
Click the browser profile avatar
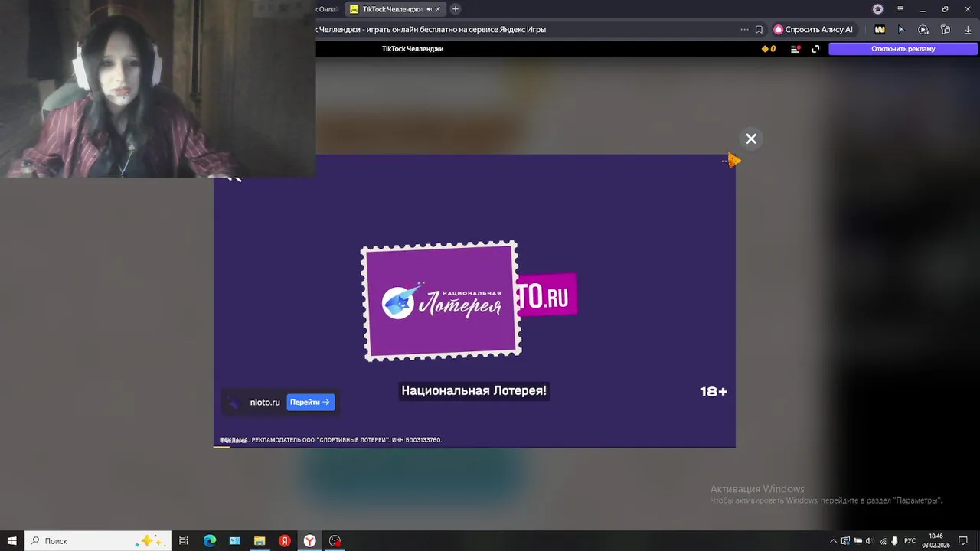point(878,9)
